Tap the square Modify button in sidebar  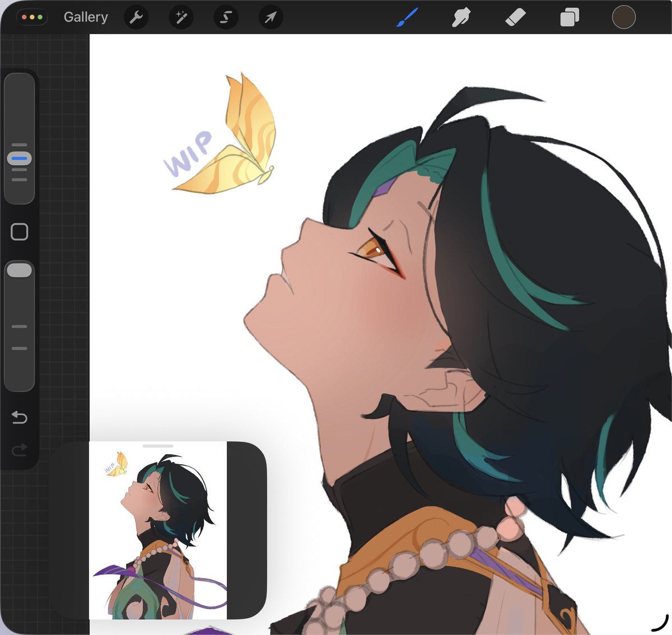(x=20, y=232)
